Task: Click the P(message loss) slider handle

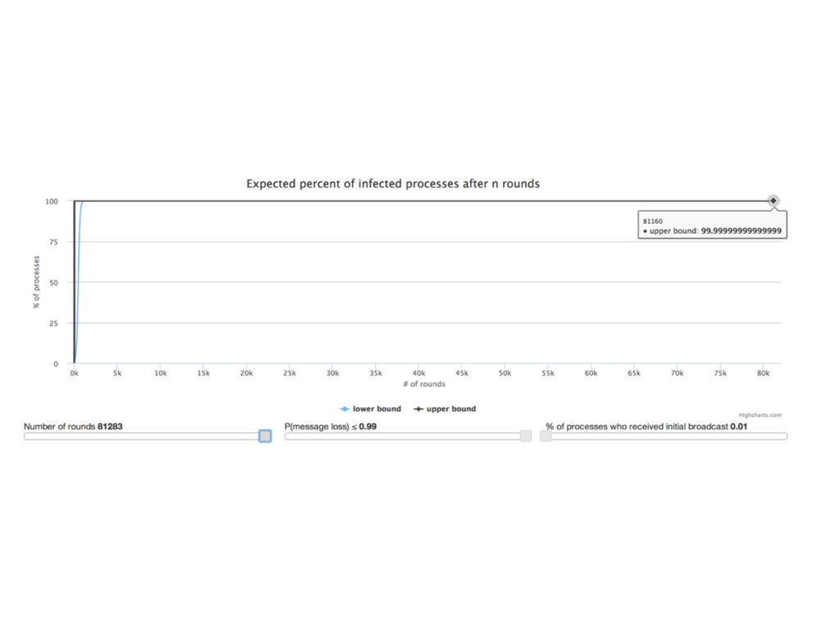Action: pyautogui.click(x=526, y=436)
